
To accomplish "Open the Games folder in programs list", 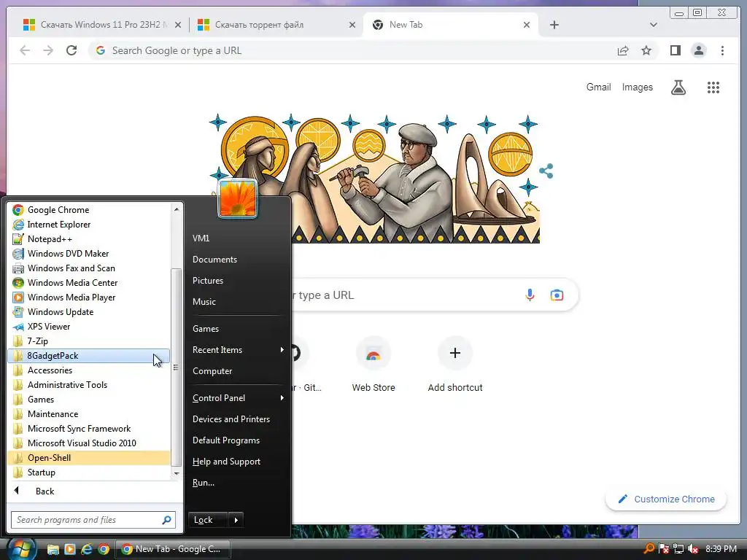I will 88,400.
